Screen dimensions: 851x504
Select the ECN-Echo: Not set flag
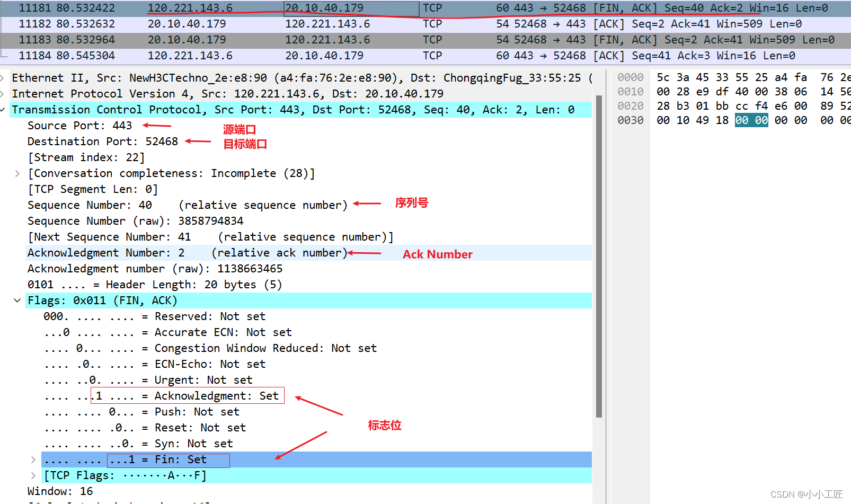[155, 364]
